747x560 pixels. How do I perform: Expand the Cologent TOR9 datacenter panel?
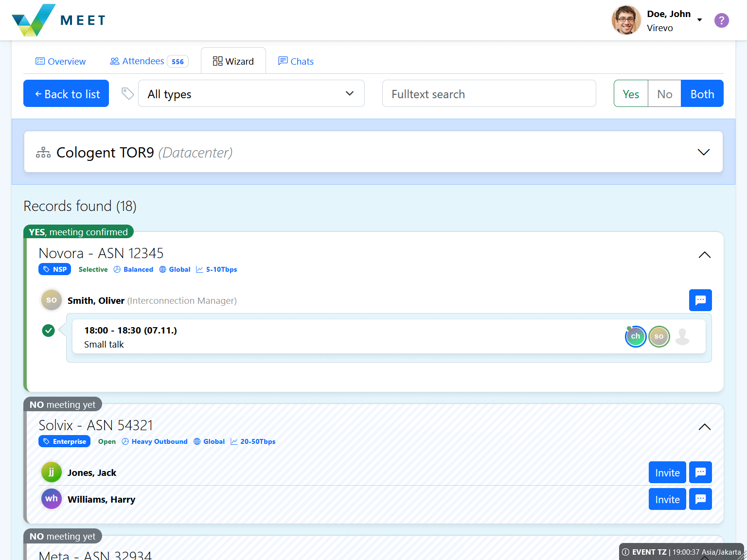point(703,152)
